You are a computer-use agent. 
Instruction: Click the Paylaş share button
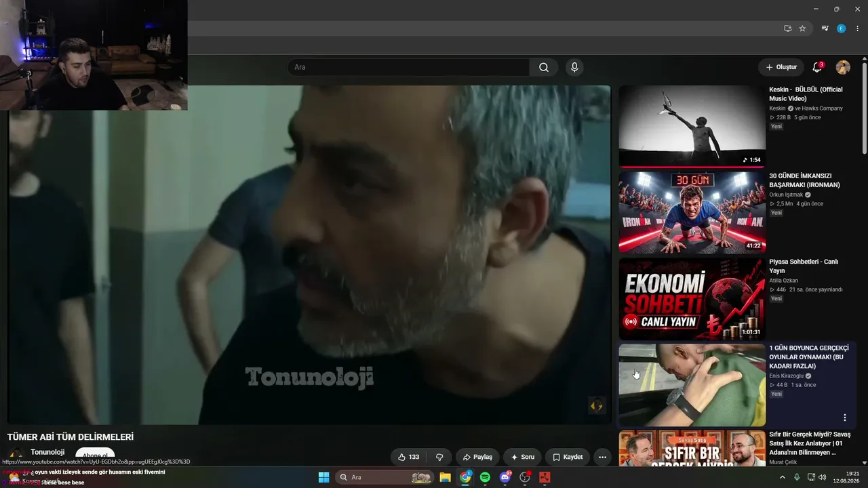pyautogui.click(x=477, y=457)
